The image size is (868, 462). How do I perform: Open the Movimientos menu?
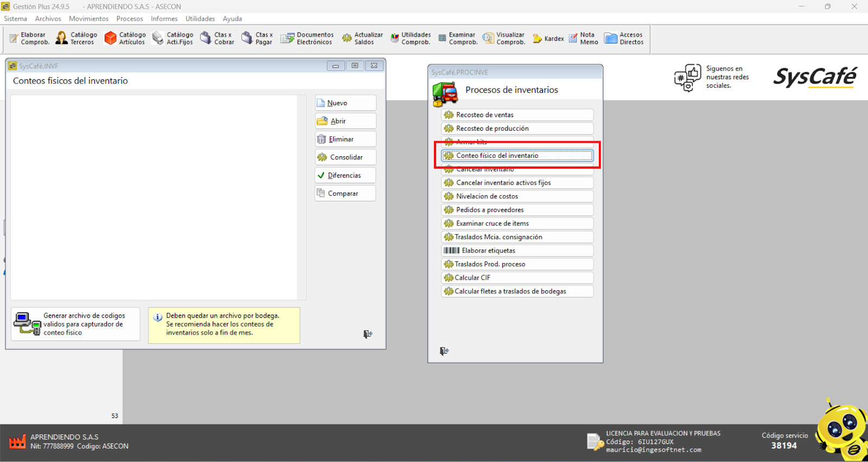[88, 18]
